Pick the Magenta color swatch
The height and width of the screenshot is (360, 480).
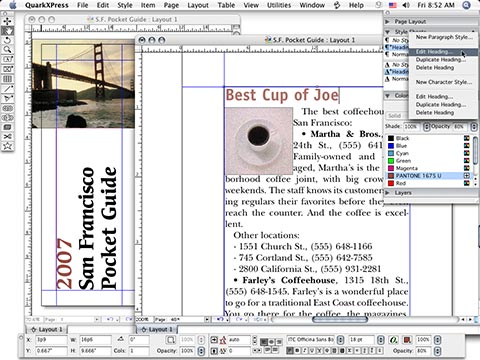(x=391, y=168)
